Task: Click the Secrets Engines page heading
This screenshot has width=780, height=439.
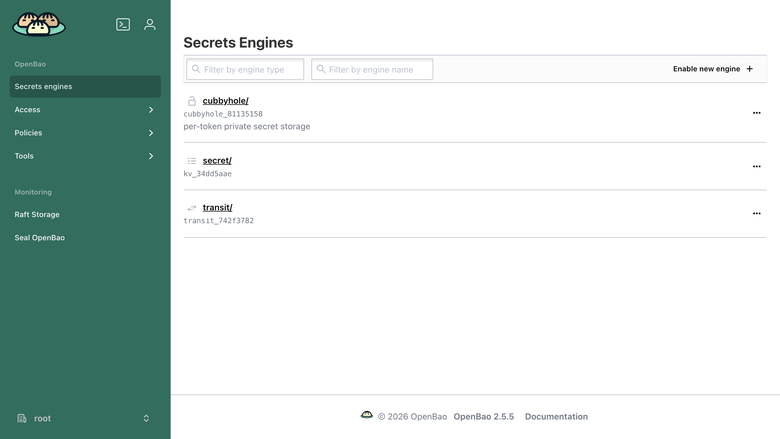Action: [238, 43]
